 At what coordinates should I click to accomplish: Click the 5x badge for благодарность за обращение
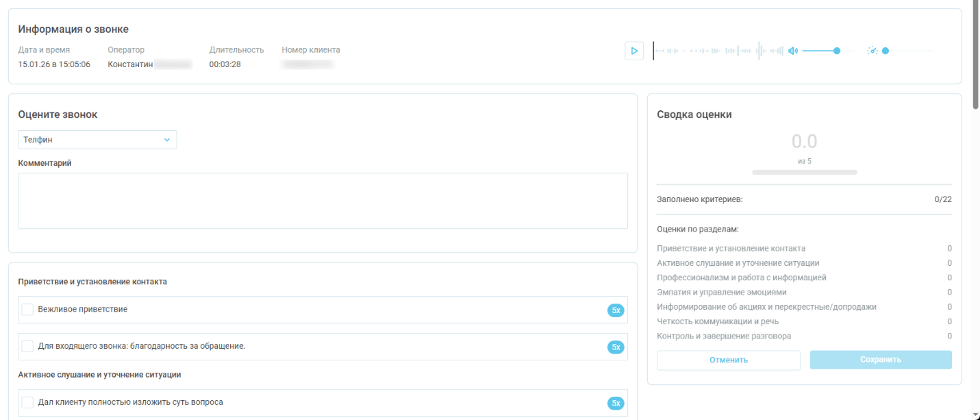pyautogui.click(x=616, y=347)
